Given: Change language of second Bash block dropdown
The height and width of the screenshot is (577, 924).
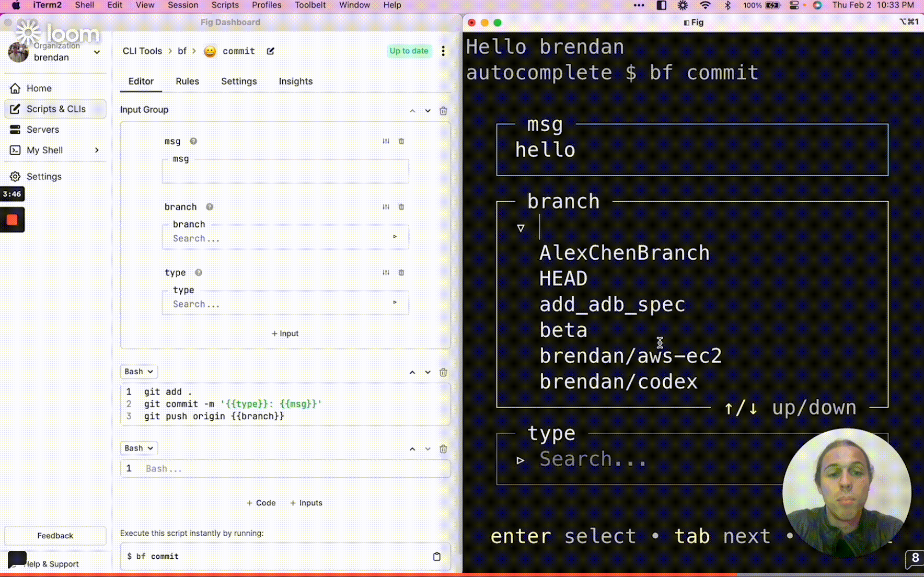Looking at the screenshot, I should (139, 448).
